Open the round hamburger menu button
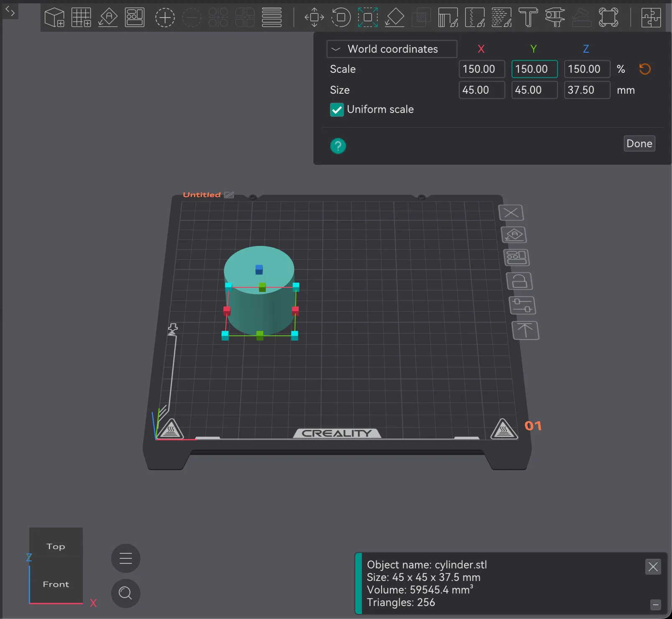Image resolution: width=672 pixels, height=619 pixels. pos(126,558)
